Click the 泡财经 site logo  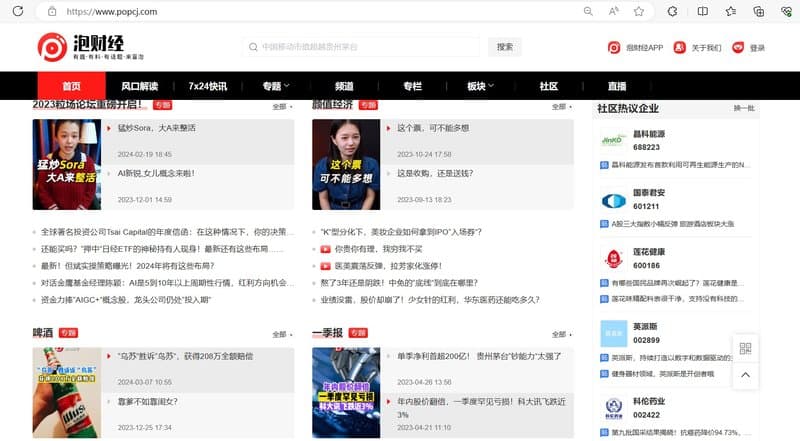pos(91,47)
